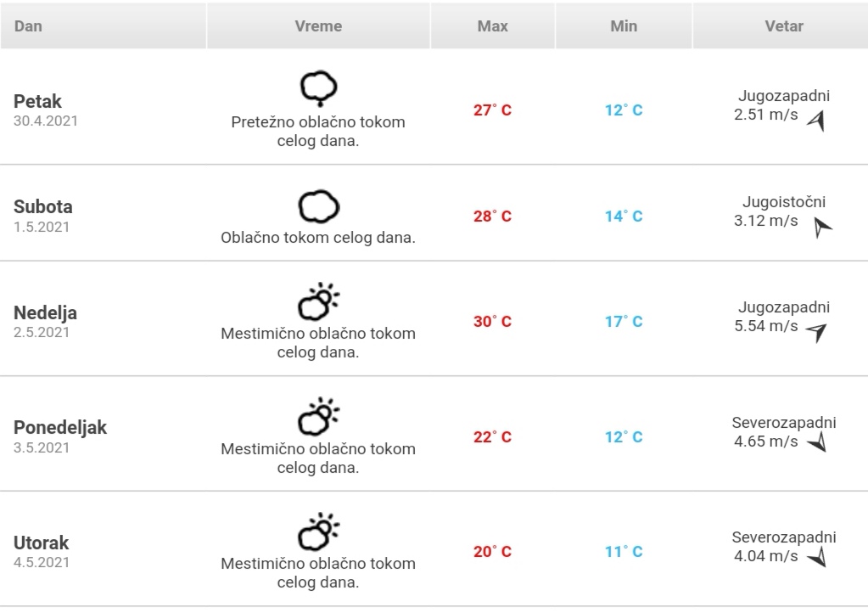Screen dimensions: 868x613
Task: Click the wind arrow next to 4.04 m/s
Action: point(817,557)
